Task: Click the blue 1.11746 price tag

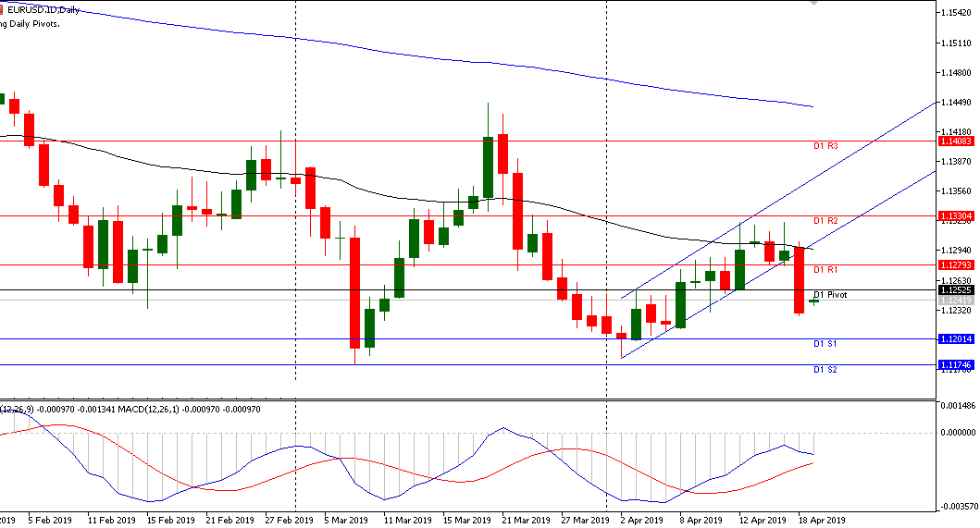Action: click(956, 365)
